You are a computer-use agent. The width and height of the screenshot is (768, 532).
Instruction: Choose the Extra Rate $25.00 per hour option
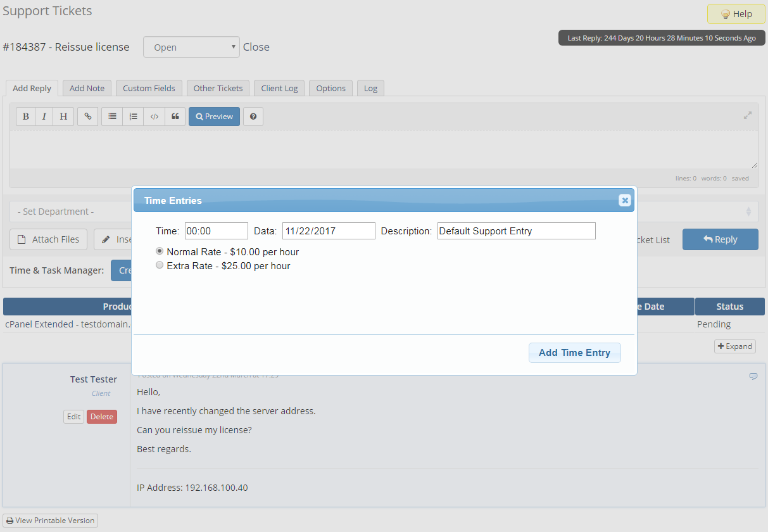[x=160, y=265]
